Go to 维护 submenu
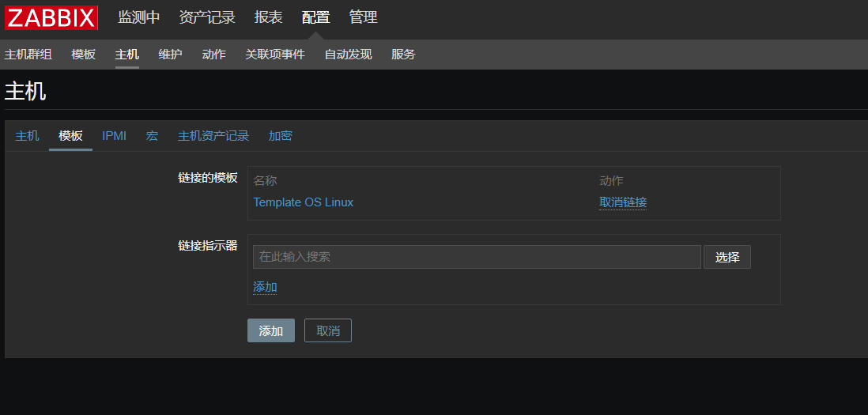 pos(170,55)
